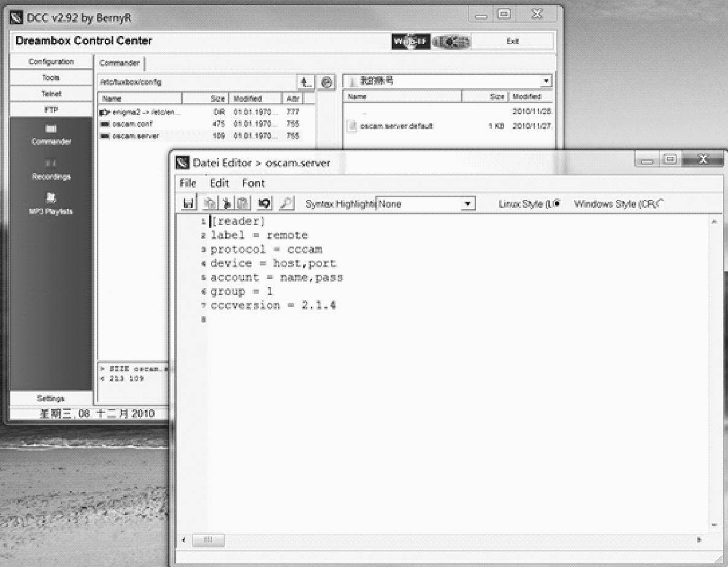This screenshot has height=567, width=728.
Task: Open MP3 Playlists in the sidebar
Action: (51, 204)
